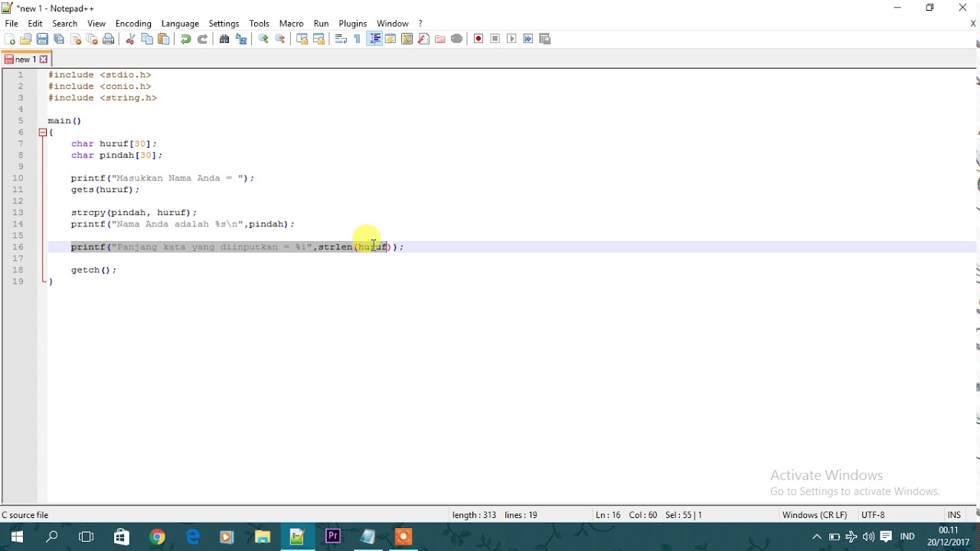Click the Monitoring eye toolbar icon
980x551 pixels.
(457, 39)
